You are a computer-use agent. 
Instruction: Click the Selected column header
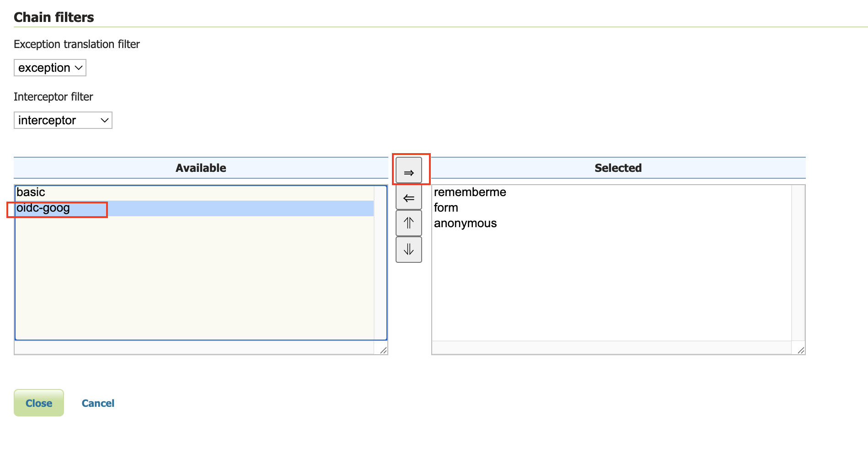tap(618, 168)
